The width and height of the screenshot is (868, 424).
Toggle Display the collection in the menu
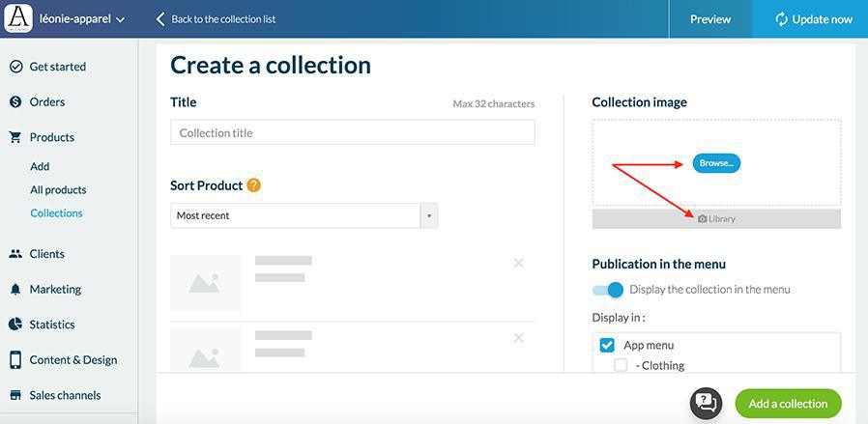point(608,290)
